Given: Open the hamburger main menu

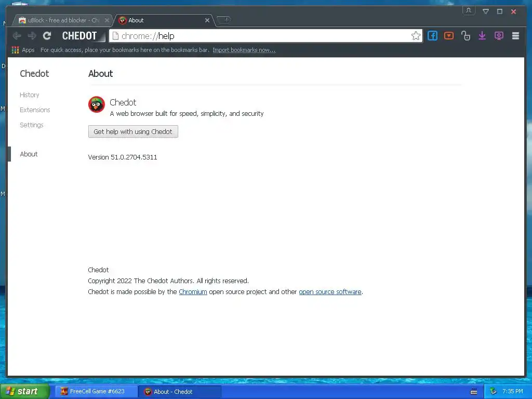Looking at the screenshot, I should tap(515, 36).
